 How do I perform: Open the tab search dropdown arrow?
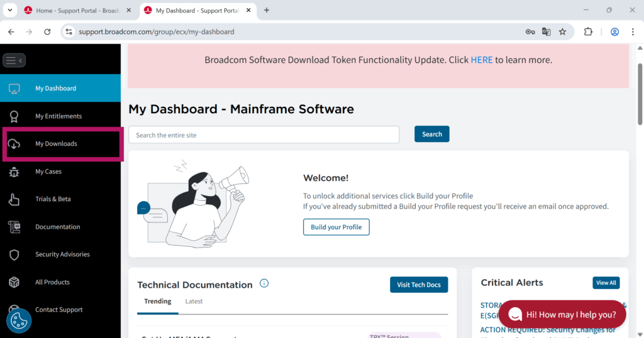point(10,10)
